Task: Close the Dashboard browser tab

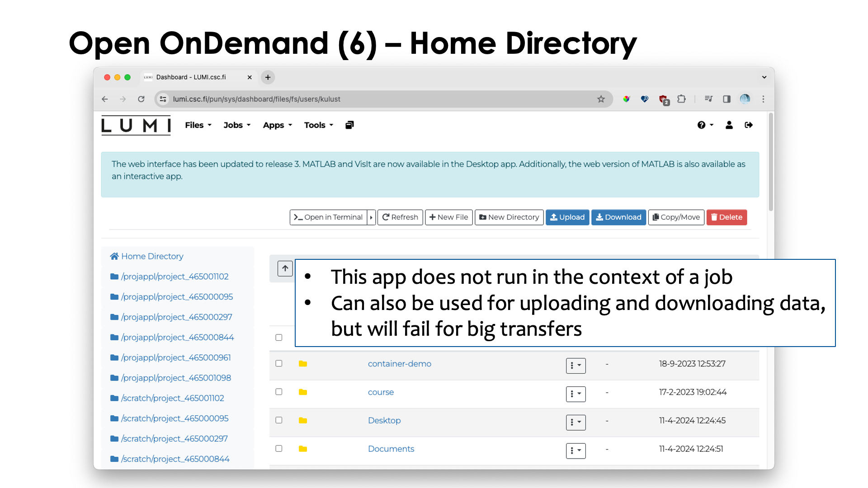Action: [x=250, y=77]
